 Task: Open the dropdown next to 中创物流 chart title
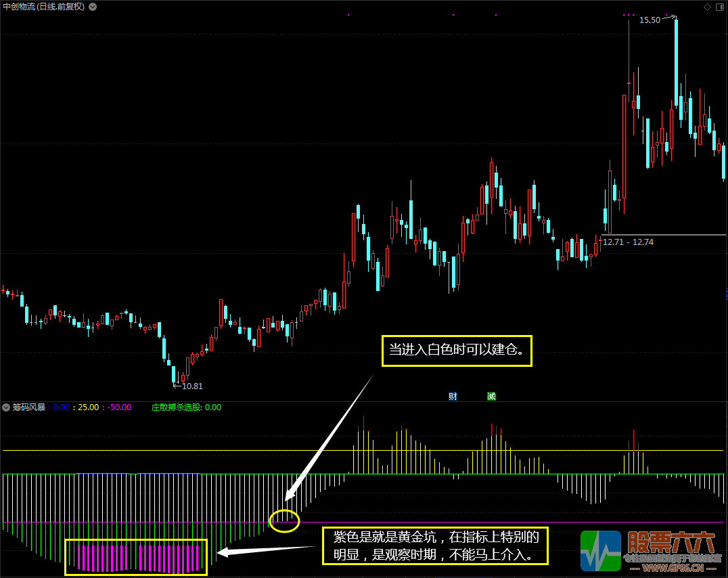pos(93,7)
